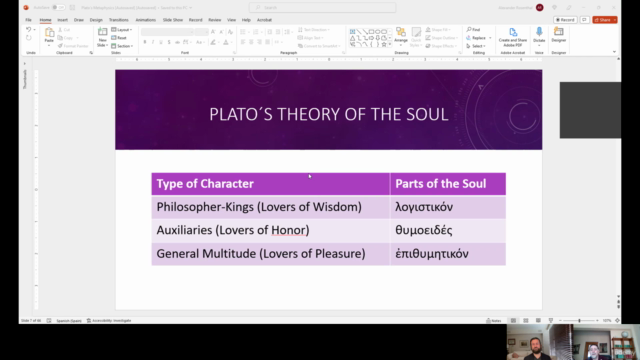Click Find in Editing group
This screenshot has width=640, height=360.
point(473,30)
